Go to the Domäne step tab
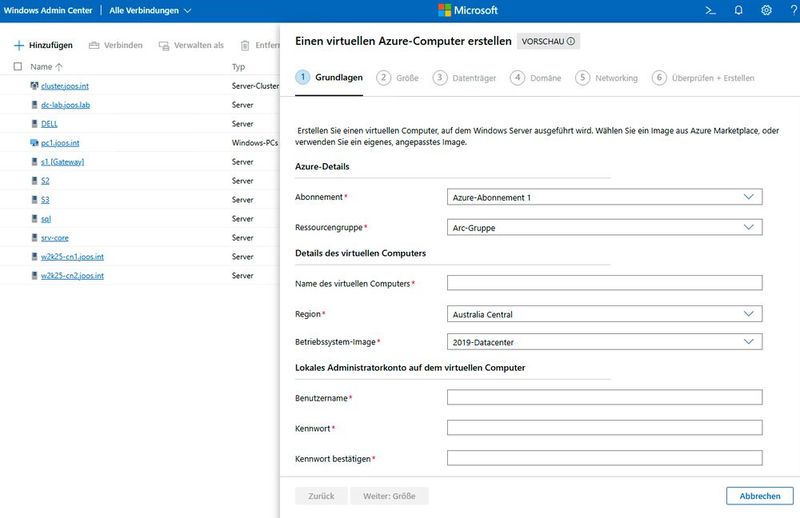 pos(536,78)
